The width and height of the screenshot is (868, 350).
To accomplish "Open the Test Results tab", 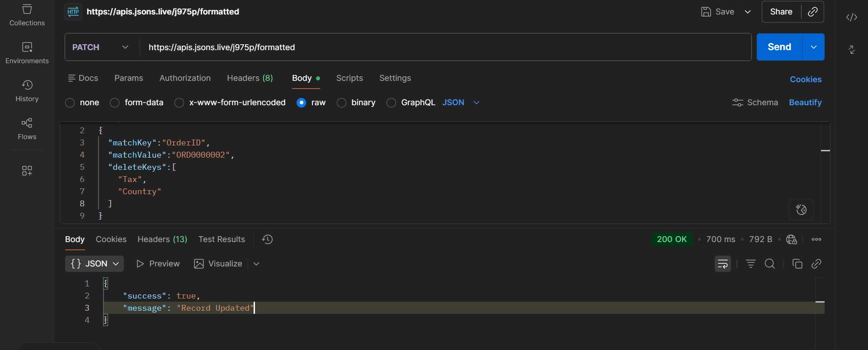I will pyautogui.click(x=222, y=239).
